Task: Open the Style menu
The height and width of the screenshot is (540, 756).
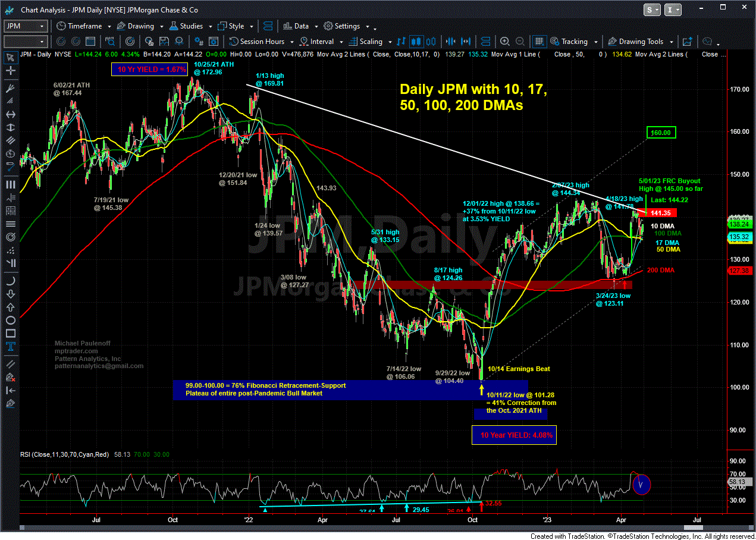Action: (x=231, y=26)
